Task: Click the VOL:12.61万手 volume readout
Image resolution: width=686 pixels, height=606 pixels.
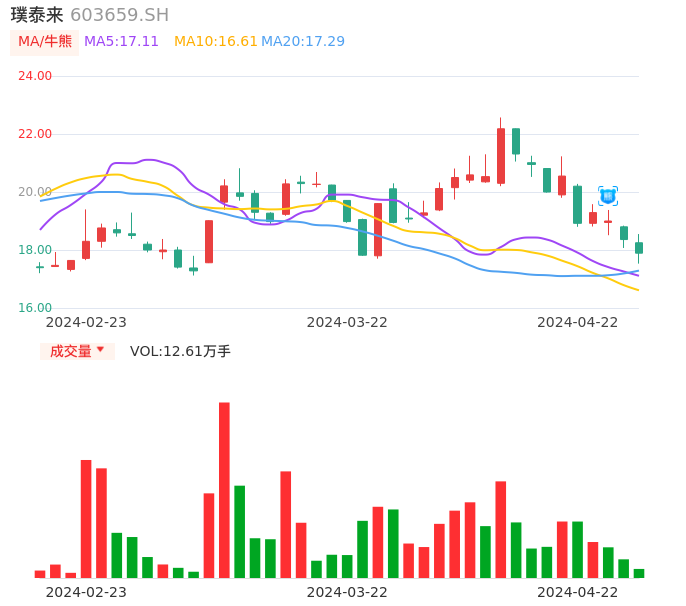Action: pyautogui.click(x=180, y=351)
